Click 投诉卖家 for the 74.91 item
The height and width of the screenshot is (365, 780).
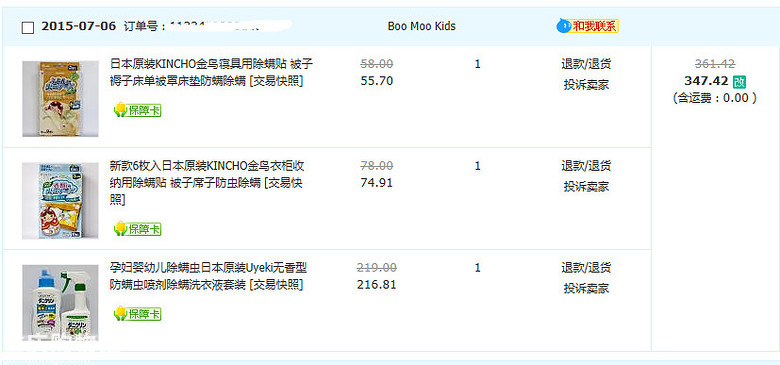pyautogui.click(x=586, y=186)
